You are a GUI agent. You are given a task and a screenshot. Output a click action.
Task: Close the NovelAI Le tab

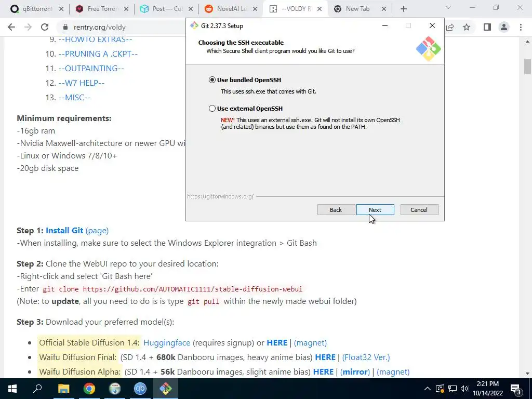click(255, 9)
